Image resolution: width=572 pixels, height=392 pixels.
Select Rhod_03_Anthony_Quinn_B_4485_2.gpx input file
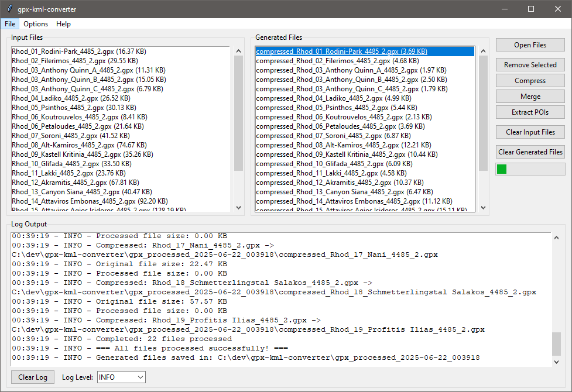pyautogui.click(x=121, y=80)
